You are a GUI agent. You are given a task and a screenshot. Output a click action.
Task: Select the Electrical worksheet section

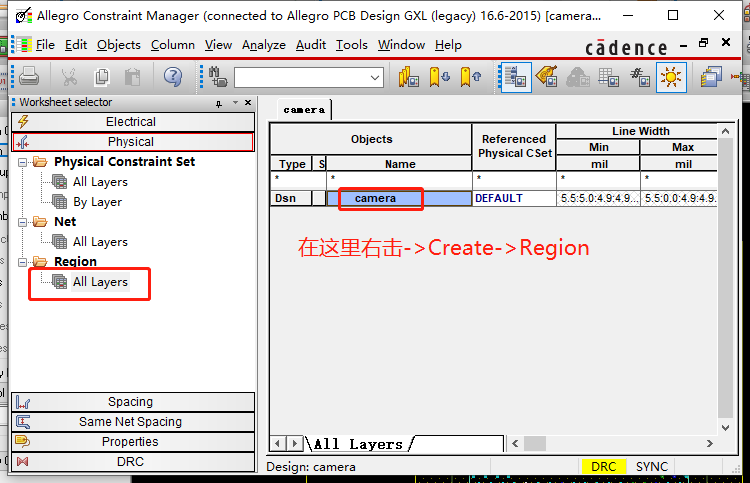(133, 122)
